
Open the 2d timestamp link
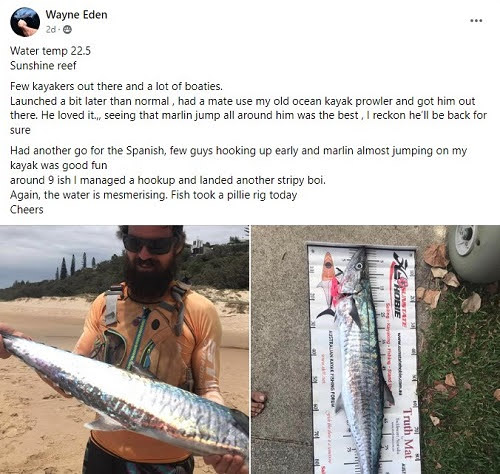pos(50,30)
